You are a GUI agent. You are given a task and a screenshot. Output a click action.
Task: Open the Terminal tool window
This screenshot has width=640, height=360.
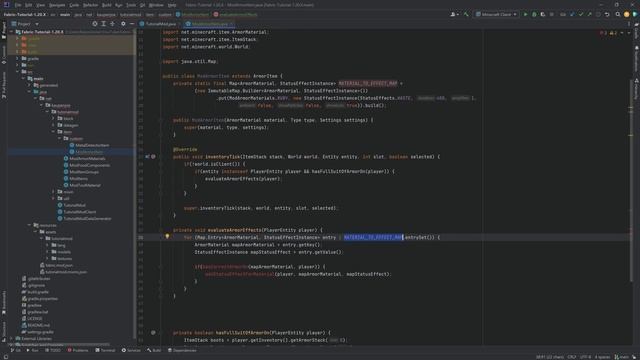105,350
